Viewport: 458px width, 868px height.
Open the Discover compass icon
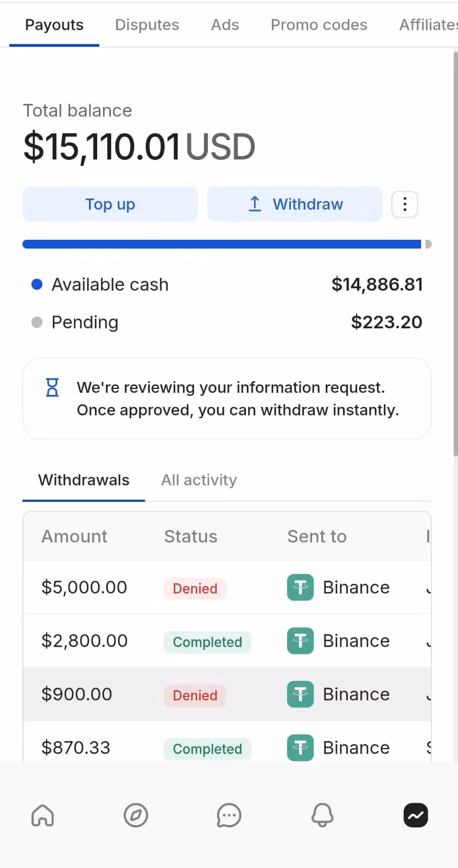[x=136, y=815]
